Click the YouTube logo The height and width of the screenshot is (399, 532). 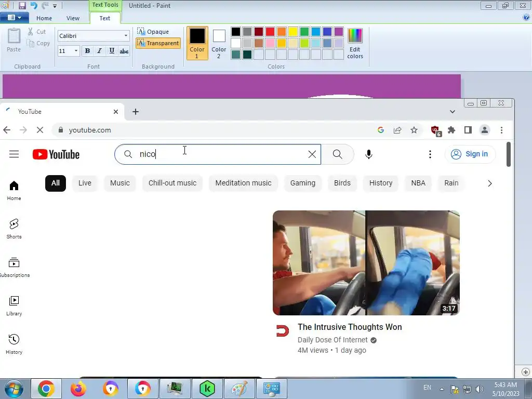pos(56,154)
